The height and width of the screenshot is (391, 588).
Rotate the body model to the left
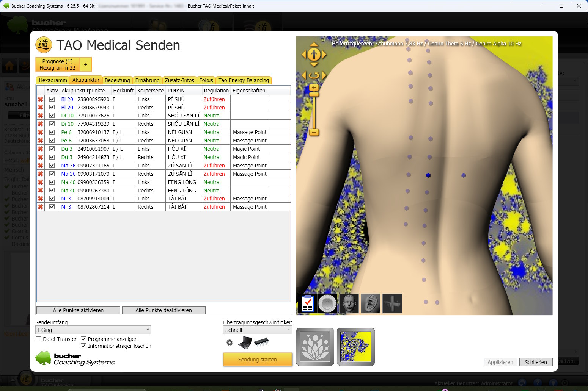(x=304, y=75)
